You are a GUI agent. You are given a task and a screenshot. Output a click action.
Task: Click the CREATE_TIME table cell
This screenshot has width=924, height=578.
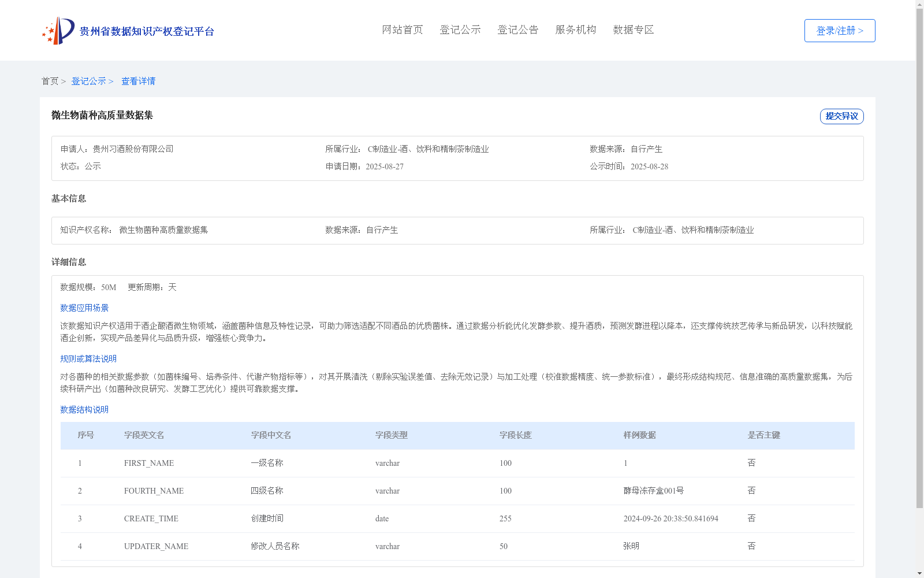coord(151,518)
